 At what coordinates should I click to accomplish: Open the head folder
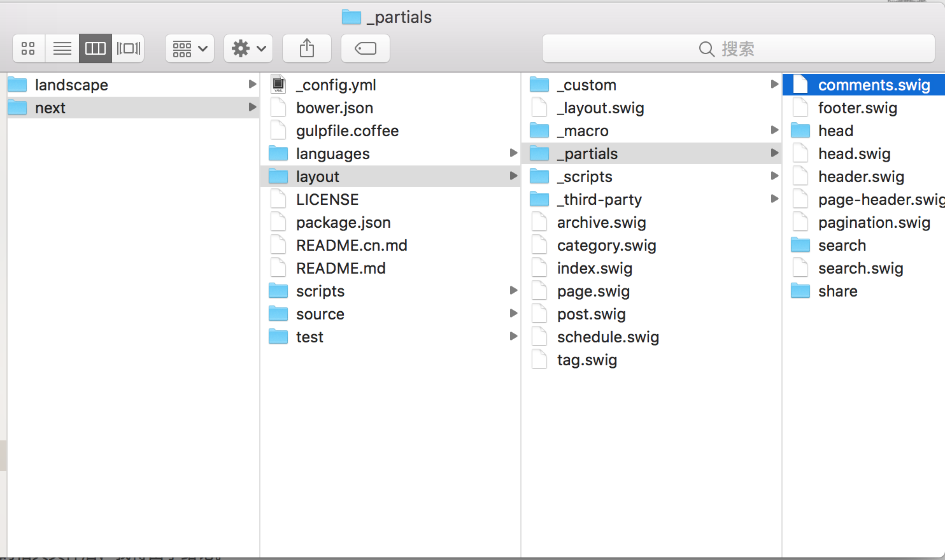click(864, 130)
